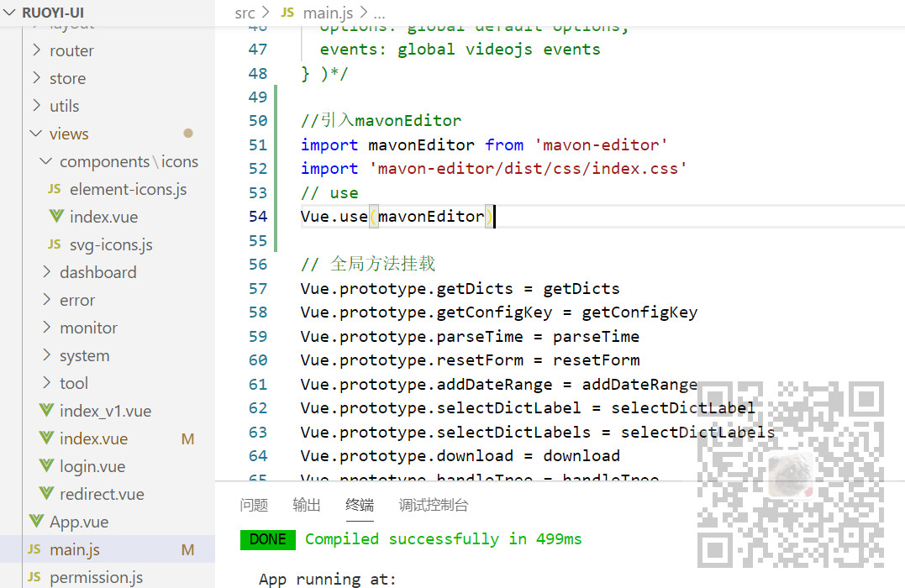
Task: Open element-icons.js JS file icon
Action: (x=55, y=189)
